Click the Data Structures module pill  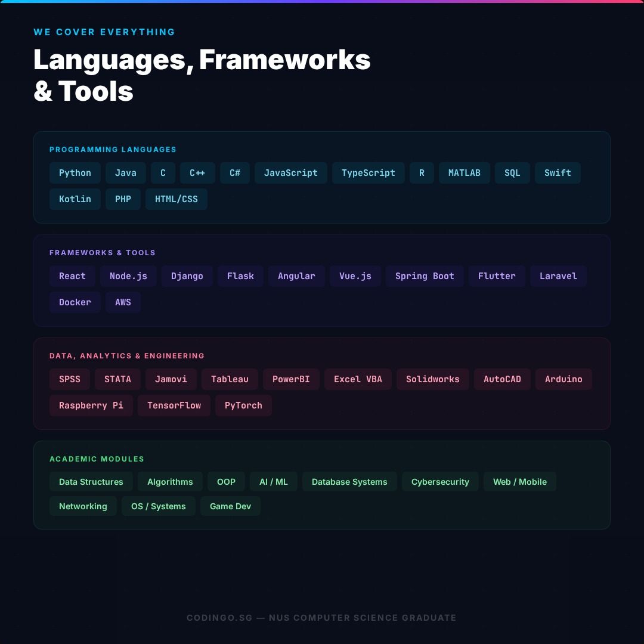(x=91, y=482)
